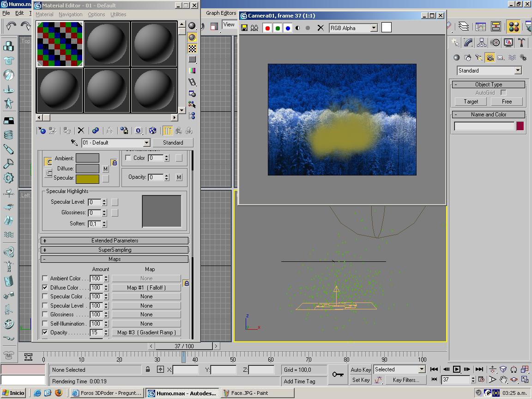This screenshot has height=399, width=532.
Task: Open the Navigation menu in Material Editor
Action: [70, 14]
